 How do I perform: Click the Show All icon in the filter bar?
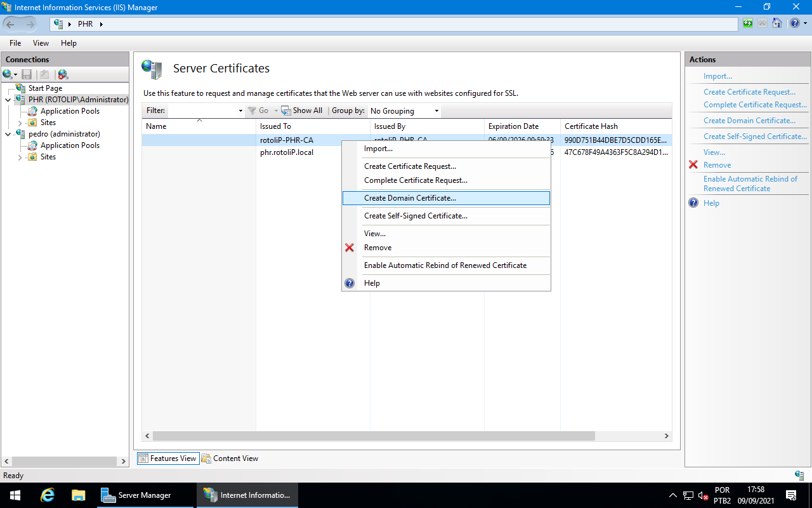(287, 110)
